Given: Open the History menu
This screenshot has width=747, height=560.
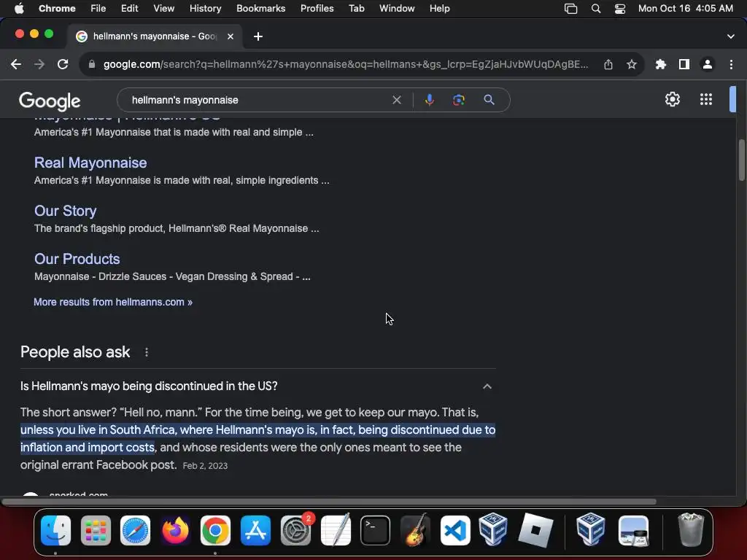Looking at the screenshot, I should point(205,9).
